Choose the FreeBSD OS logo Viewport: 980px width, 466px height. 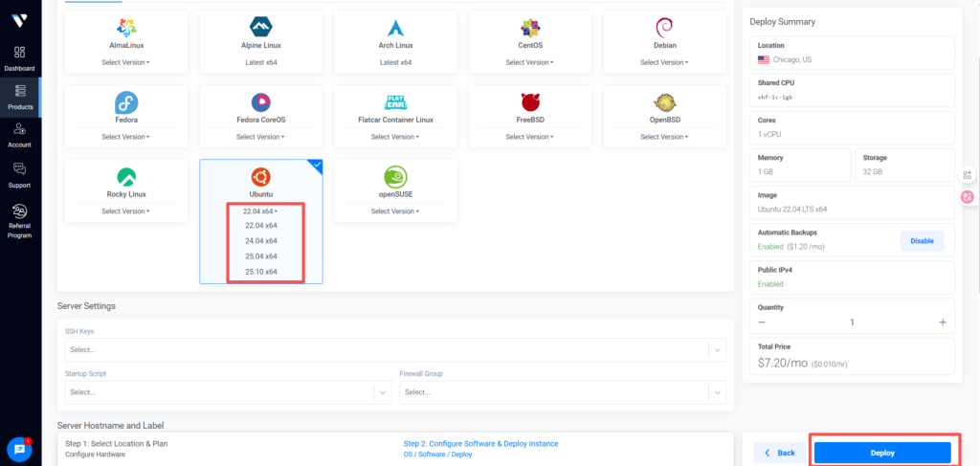click(530, 102)
